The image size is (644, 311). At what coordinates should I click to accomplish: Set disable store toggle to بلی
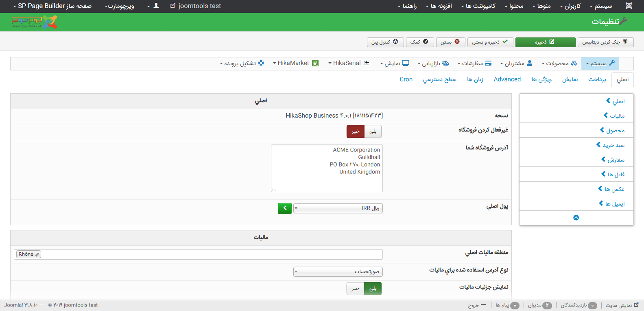click(373, 131)
